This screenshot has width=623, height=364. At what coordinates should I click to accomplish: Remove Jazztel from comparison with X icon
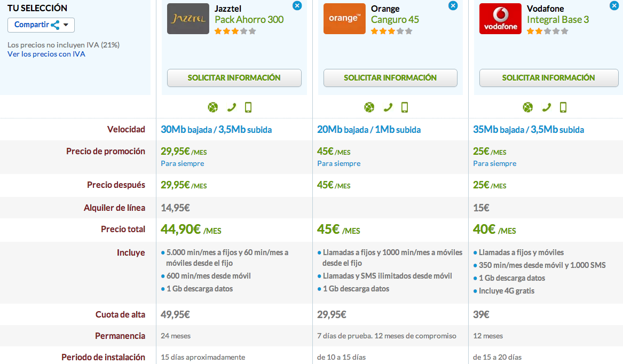pos(297,5)
